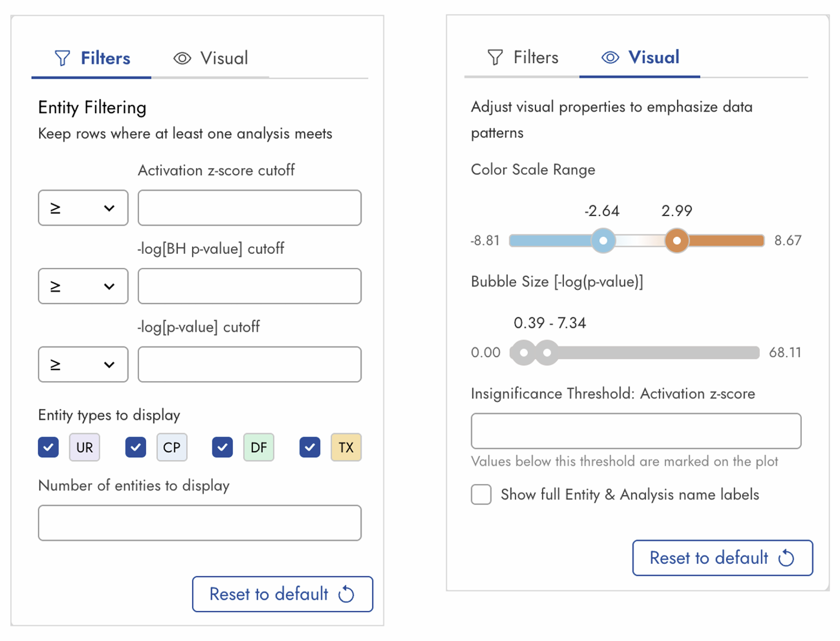Open the Activation z-score operator dropdown
Screen dimensions: 840x641
click(83, 208)
